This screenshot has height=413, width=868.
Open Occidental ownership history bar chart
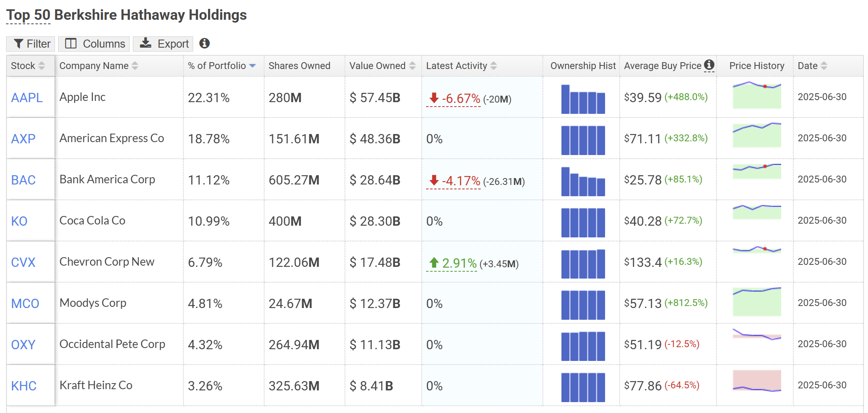(x=583, y=346)
